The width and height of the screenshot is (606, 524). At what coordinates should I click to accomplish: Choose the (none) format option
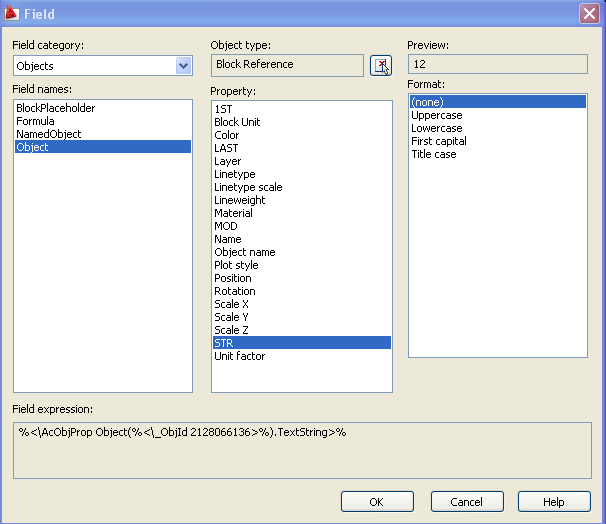pyautogui.click(x=498, y=102)
